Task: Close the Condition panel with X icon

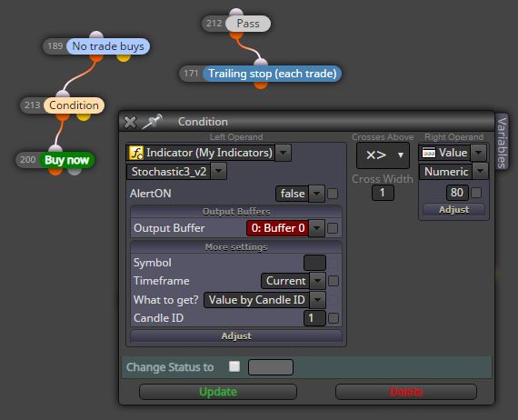Action: [x=130, y=122]
